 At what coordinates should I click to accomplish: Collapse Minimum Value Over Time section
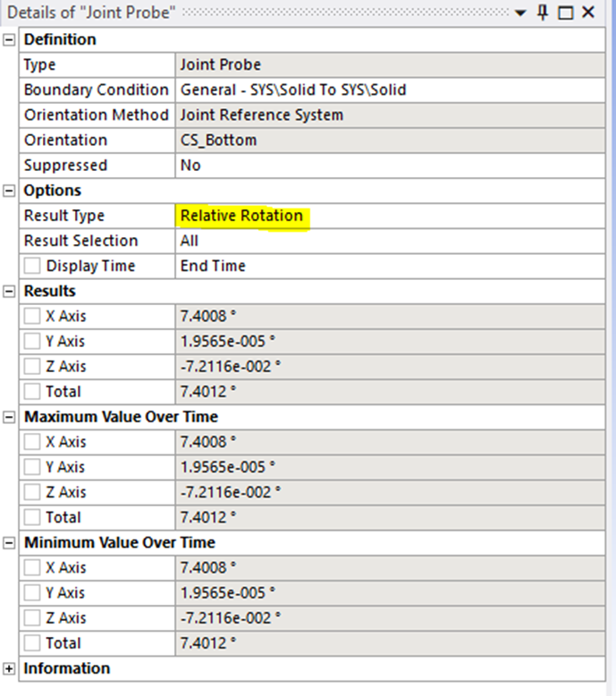click(10, 543)
